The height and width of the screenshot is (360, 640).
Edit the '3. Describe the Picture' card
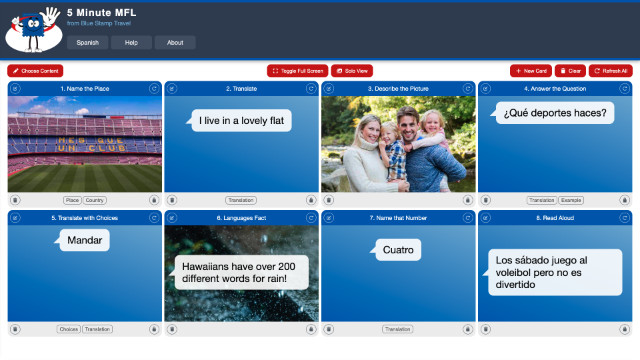(329, 89)
